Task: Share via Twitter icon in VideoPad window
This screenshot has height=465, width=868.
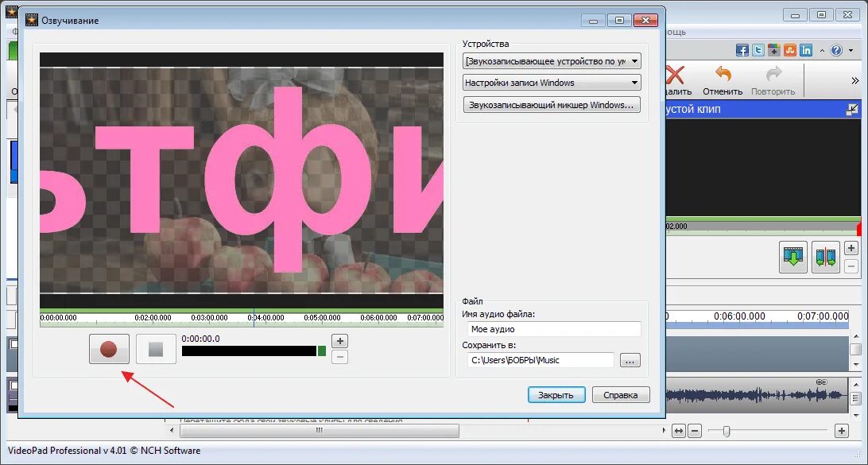Action: (758, 50)
